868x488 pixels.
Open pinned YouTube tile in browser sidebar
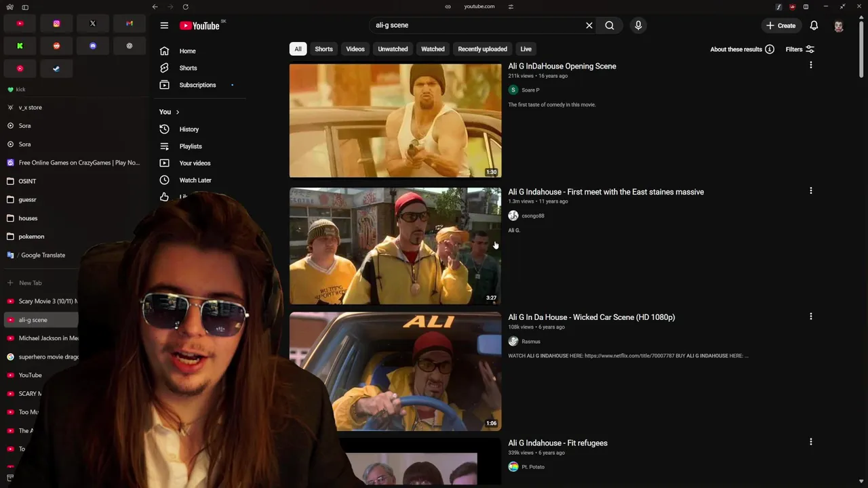point(20,24)
